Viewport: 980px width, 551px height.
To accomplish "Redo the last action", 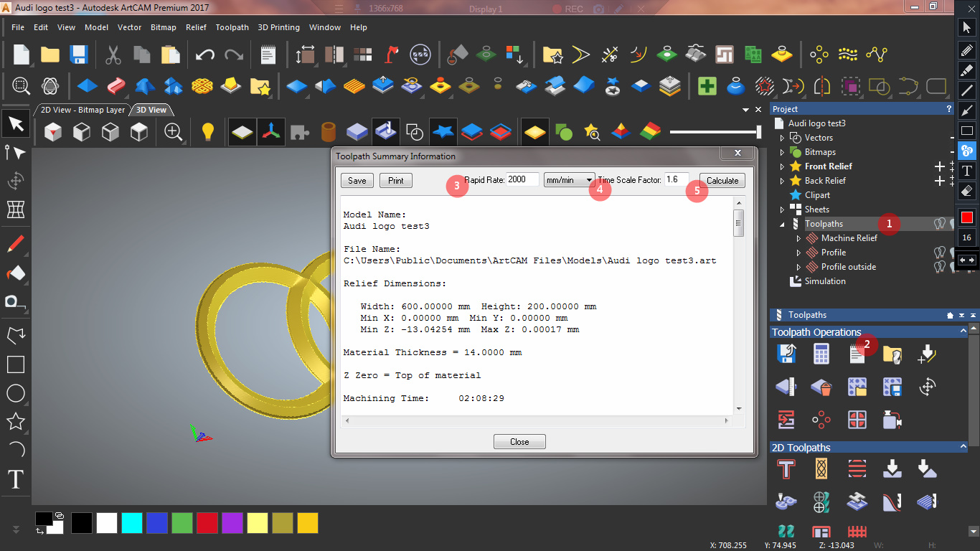I will [x=234, y=55].
